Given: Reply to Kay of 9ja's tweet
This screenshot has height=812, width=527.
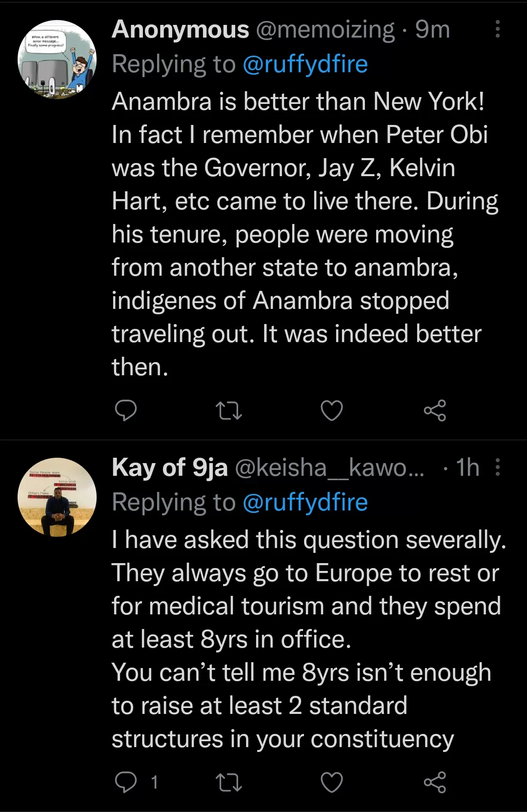Looking at the screenshot, I should [125, 782].
